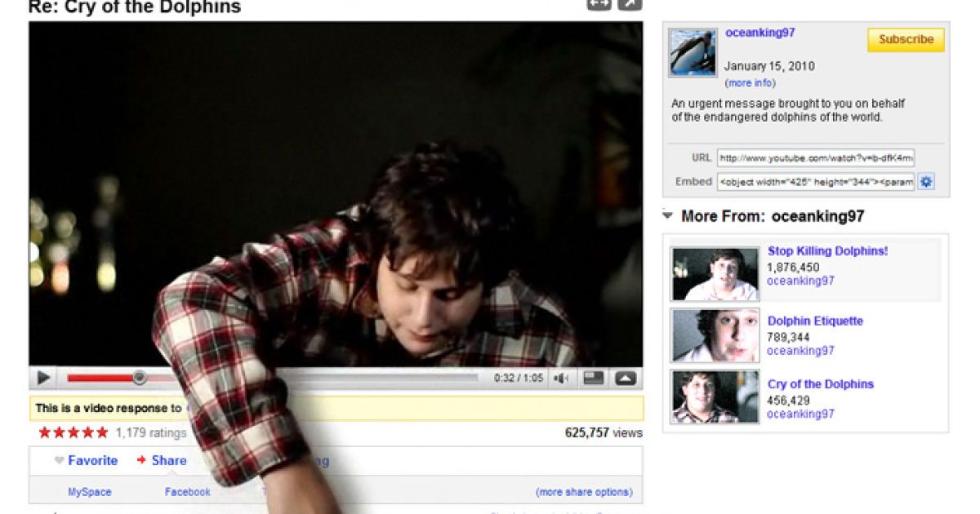Select the video URL field
The image size is (980, 514).
(x=816, y=157)
